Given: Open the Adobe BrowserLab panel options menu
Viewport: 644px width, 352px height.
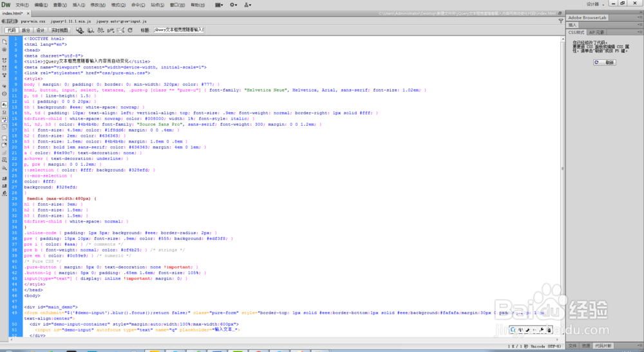Looking at the screenshot, I should (x=639, y=17).
